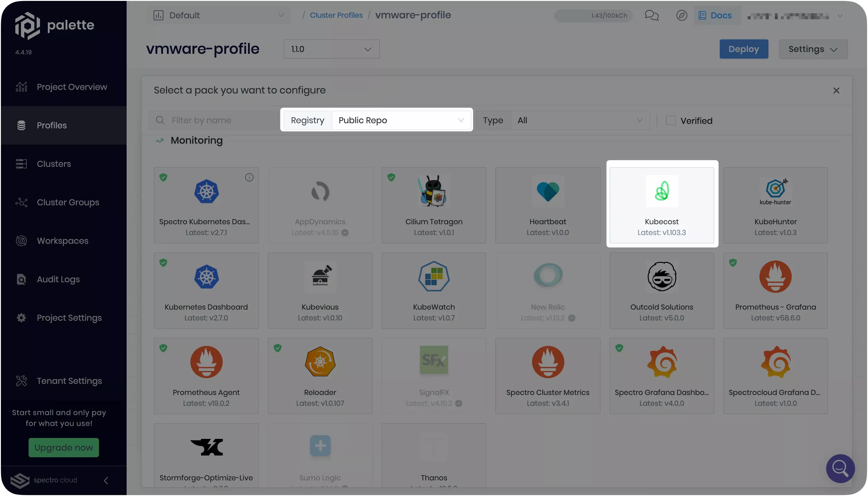Open the Settings dropdown menu
This screenshot has height=496, width=868.
point(813,49)
